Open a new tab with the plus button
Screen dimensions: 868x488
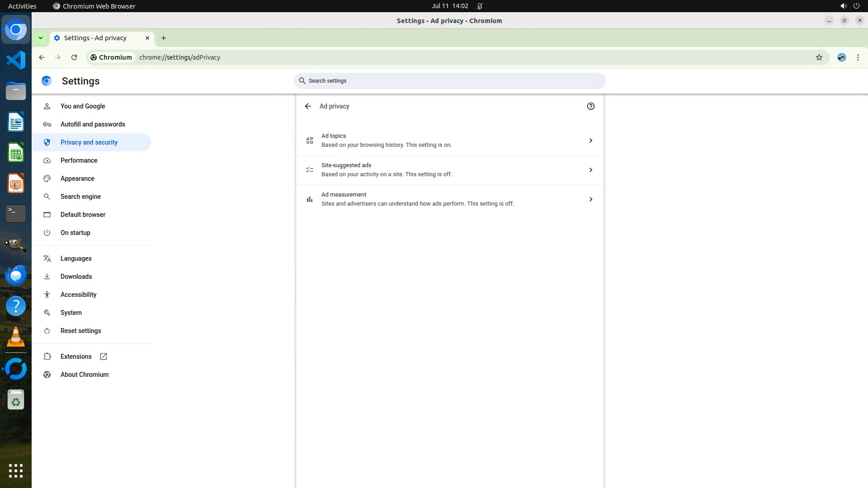pyautogui.click(x=164, y=38)
